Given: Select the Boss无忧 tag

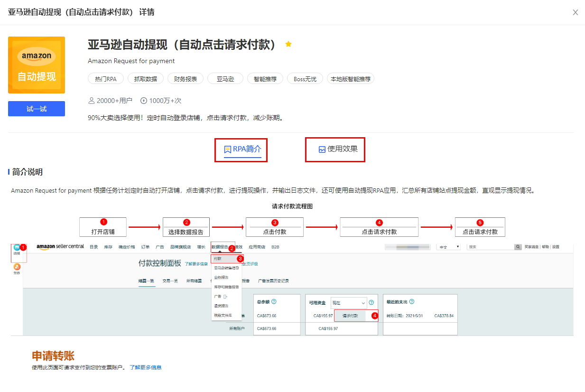Looking at the screenshot, I should pyautogui.click(x=305, y=79).
